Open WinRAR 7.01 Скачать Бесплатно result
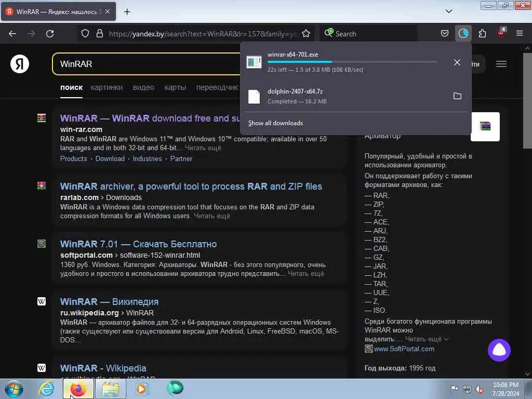Image resolution: width=532 pixels, height=399 pixels. tap(138, 244)
